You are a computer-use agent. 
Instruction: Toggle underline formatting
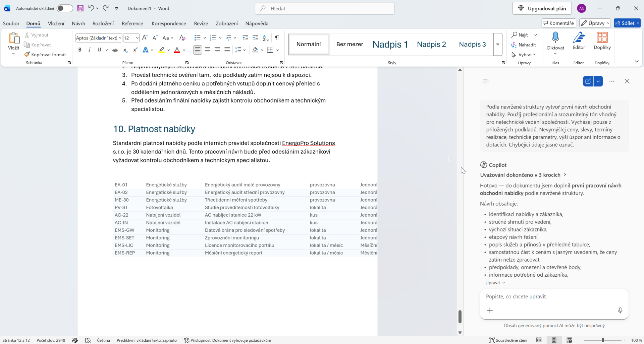click(x=99, y=50)
